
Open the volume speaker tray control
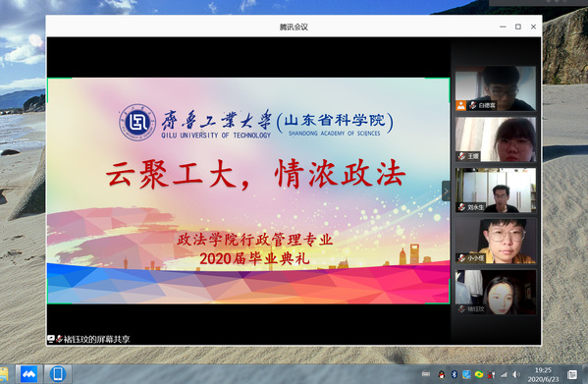coord(516,374)
